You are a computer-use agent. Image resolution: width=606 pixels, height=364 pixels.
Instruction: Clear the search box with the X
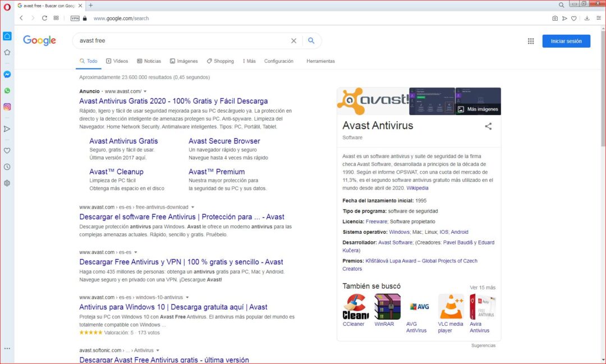click(293, 41)
